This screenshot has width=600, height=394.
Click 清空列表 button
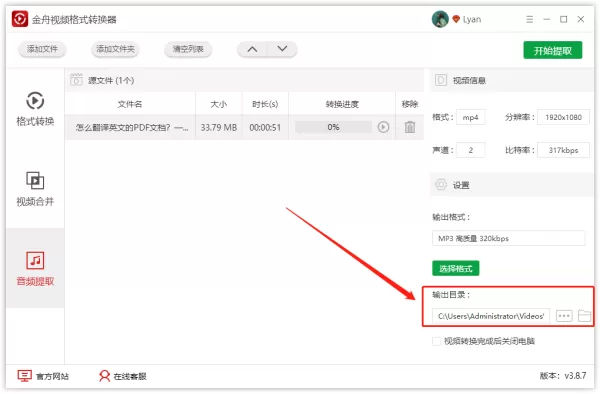pos(188,49)
